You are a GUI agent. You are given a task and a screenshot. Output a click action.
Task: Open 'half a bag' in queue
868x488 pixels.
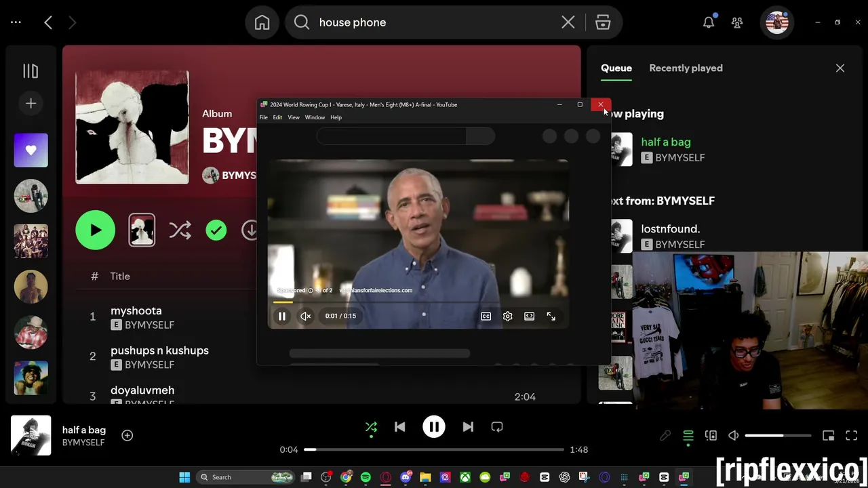pyautogui.click(x=666, y=142)
